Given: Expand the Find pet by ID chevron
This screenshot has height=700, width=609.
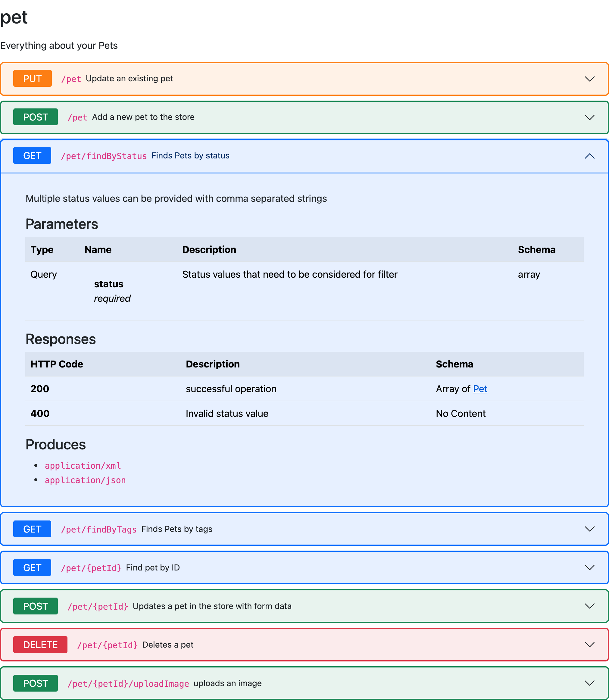Looking at the screenshot, I should point(589,567).
